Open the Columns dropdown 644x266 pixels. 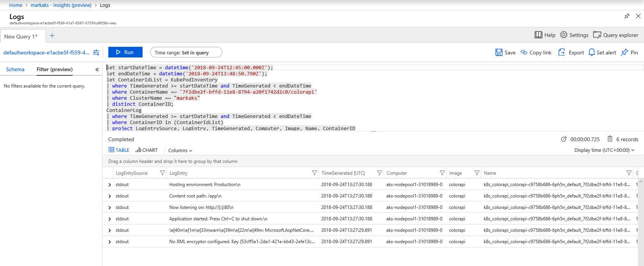tap(180, 150)
